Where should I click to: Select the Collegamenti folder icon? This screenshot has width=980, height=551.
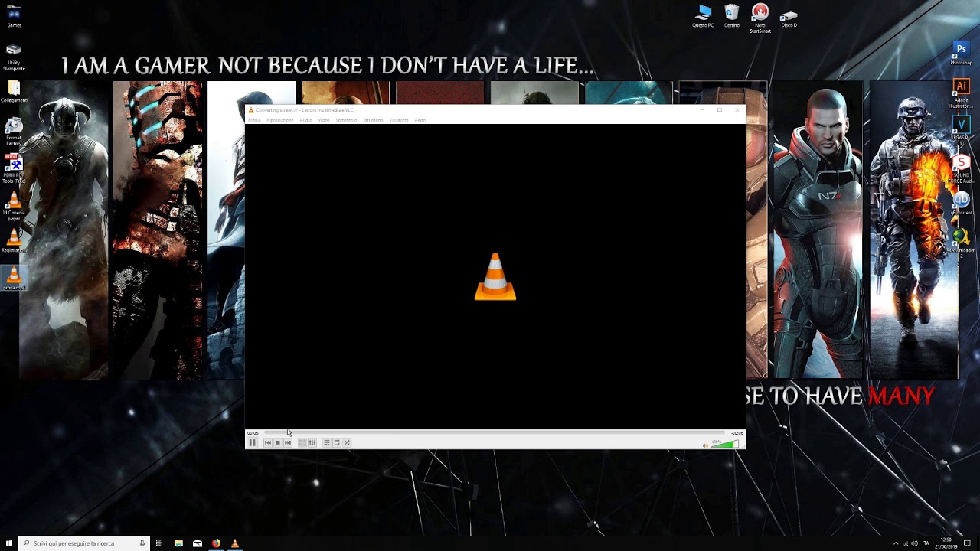(14, 92)
